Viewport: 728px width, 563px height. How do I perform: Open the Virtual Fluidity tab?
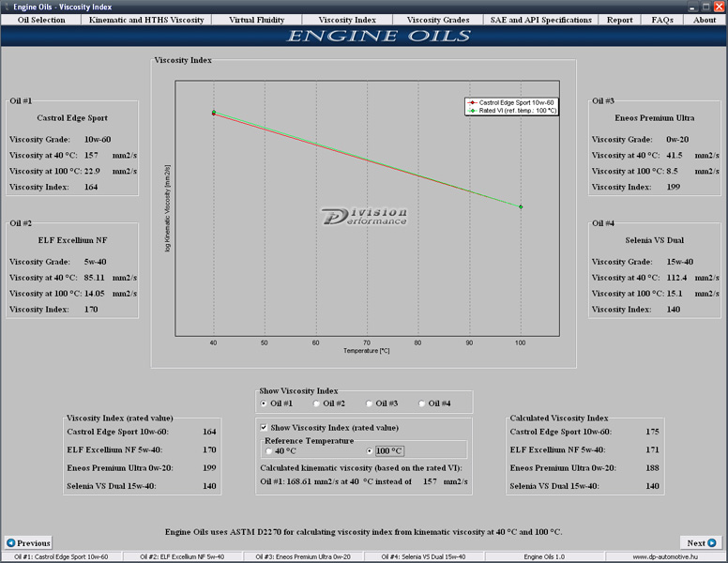(257, 20)
